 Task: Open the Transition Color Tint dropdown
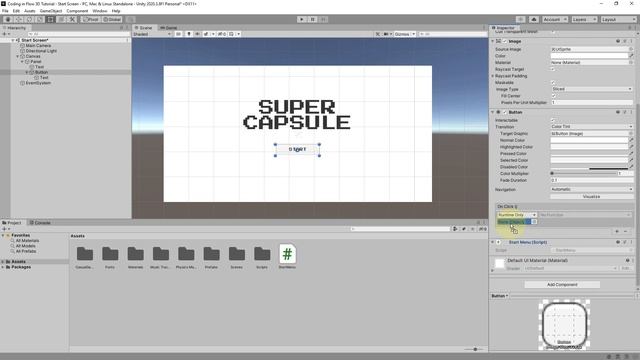click(592, 127)
